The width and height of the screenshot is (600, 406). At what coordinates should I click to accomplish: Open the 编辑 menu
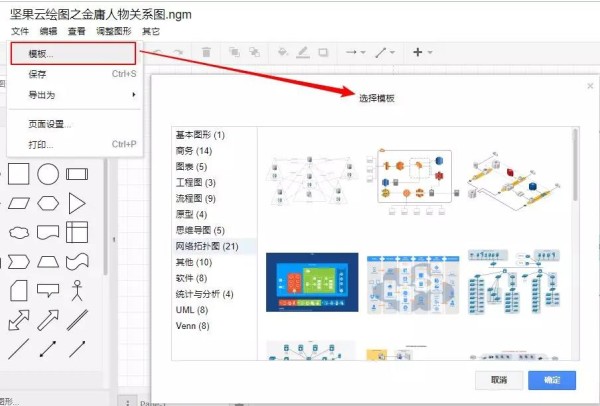[49, 31]
